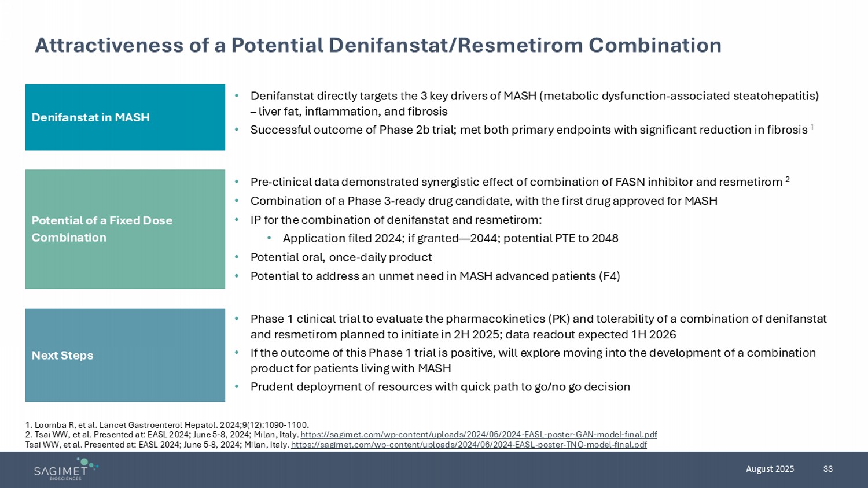Select the slide title about Denifanstat/Resmetirom Combination

378,45
